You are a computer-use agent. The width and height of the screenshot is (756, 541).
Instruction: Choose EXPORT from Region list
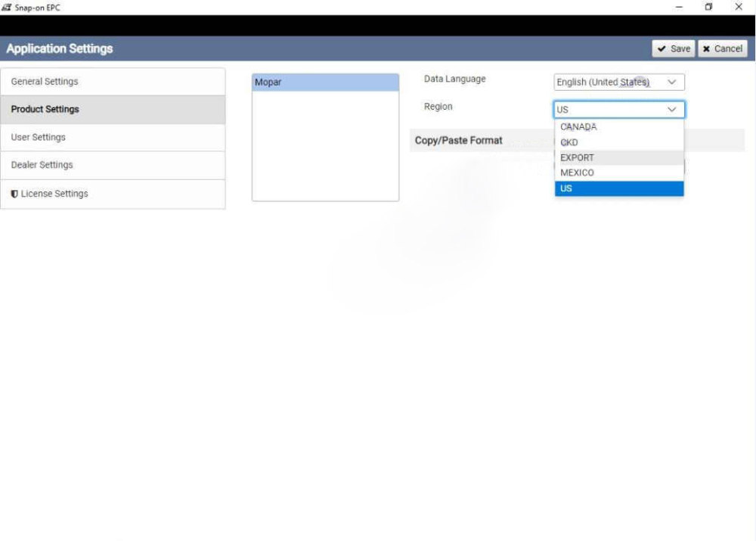619,158
